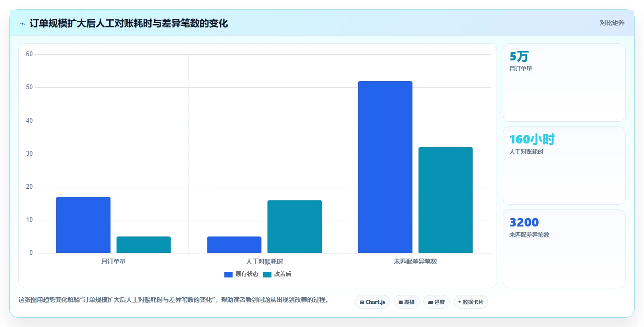The width and height of the screenshot is (644, 327).
Task: Click the blue 原有状态 bar for 未匹配差异笔数
Action: tap(385, 167)
